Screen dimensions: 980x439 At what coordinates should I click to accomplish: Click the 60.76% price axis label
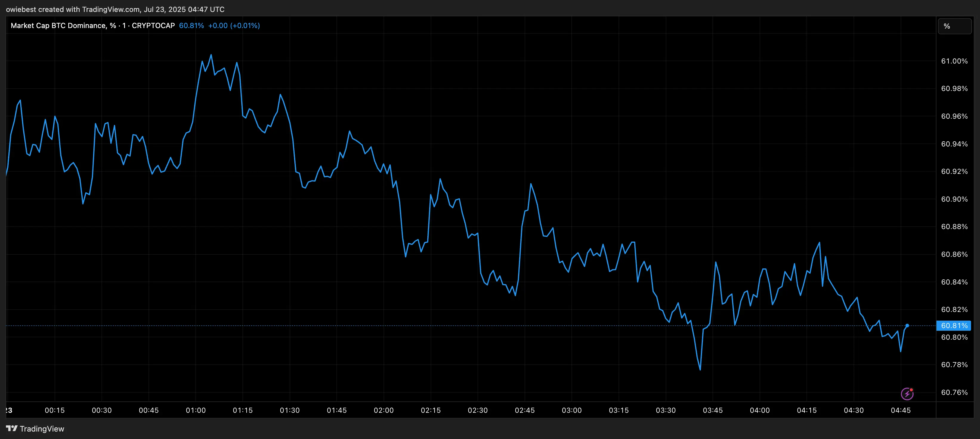point(954,392)
